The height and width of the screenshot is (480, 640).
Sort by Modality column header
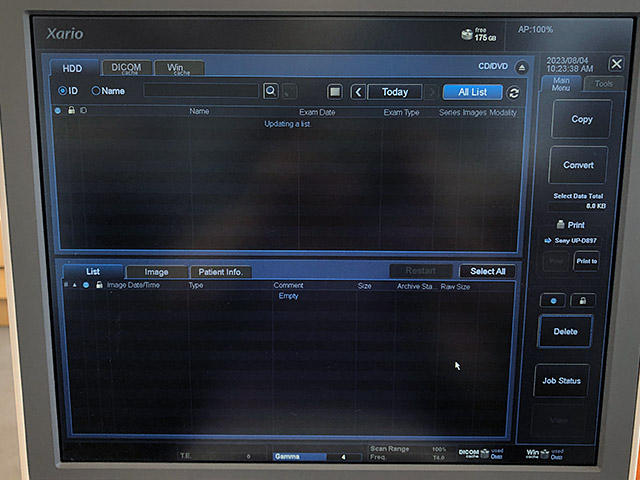click(503, 113)
